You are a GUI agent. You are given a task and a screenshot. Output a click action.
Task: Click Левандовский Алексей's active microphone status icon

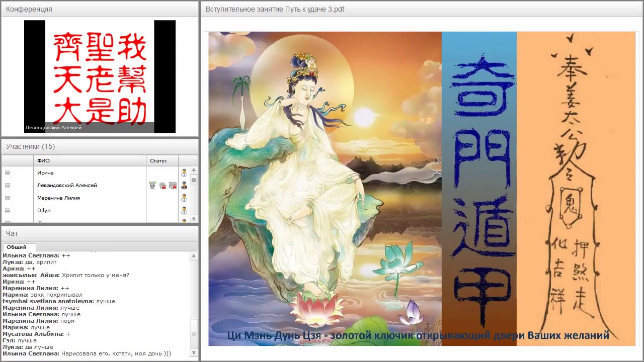coord(152,185)
